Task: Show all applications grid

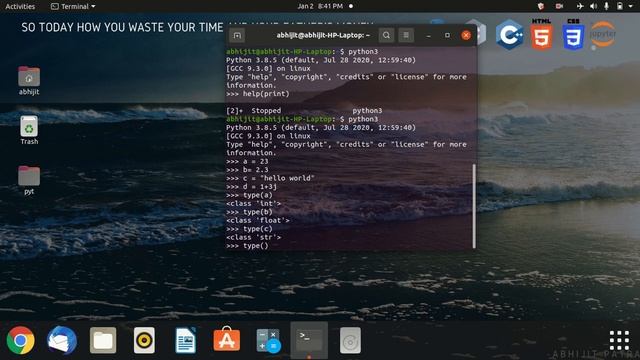Action: point(619,340)
